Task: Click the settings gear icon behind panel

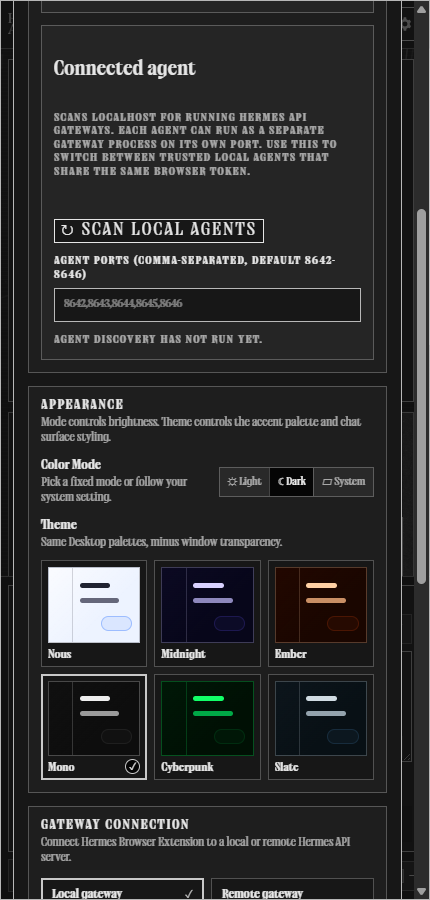Action: pyautogui.click(x=406, y=24)
